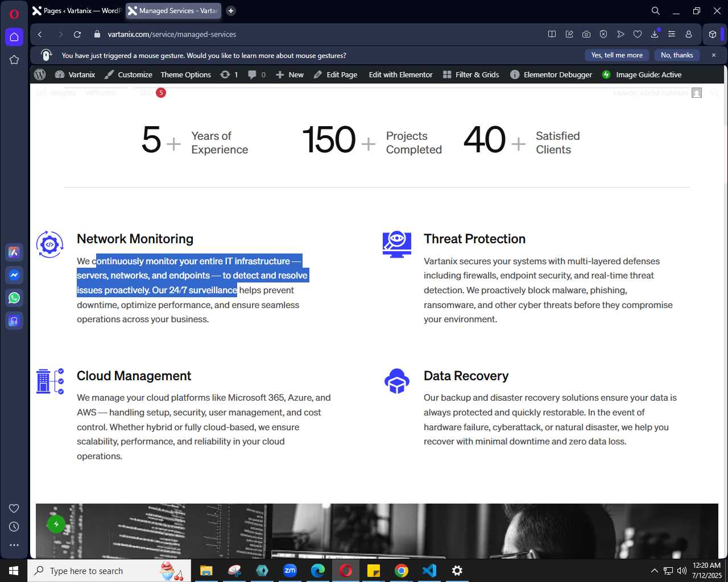Click the Threat Protection heading
The width and height of the screenshot is (728, 582).
click(x=474, y=239)
